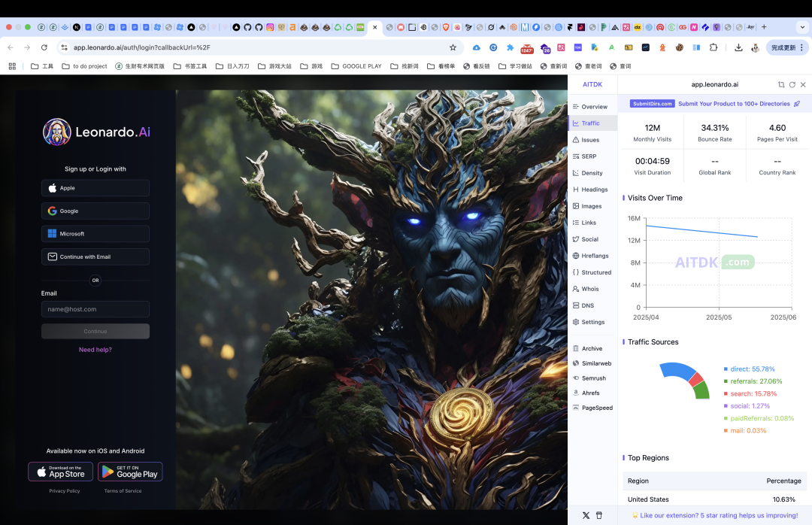Screen dimensions: 812x525
Task: Open the apps grid icon in bookmarks bar
Action: (13, 66)
